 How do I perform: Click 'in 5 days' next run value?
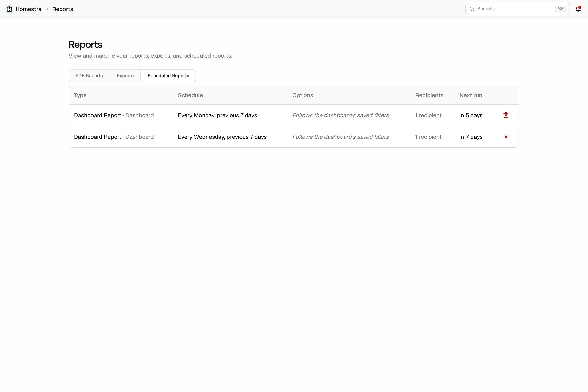pos(471,115)
